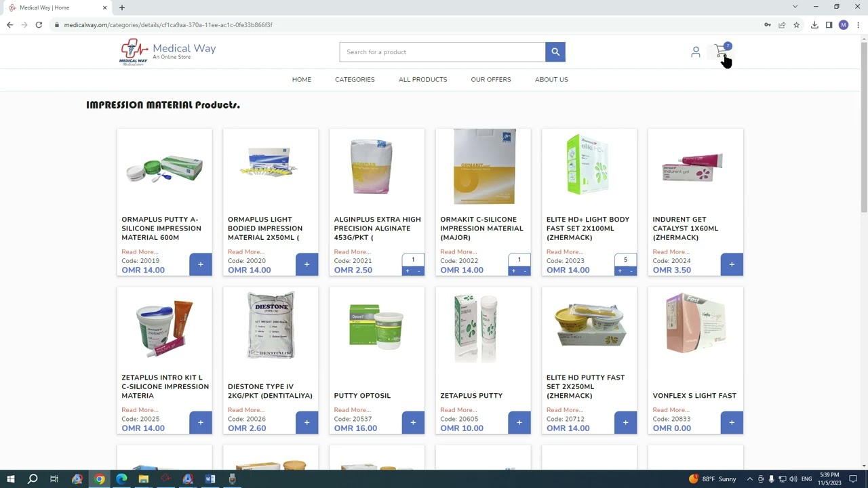Open the Chrome downloads icon

pyautogui.click(x=814, y=25)
